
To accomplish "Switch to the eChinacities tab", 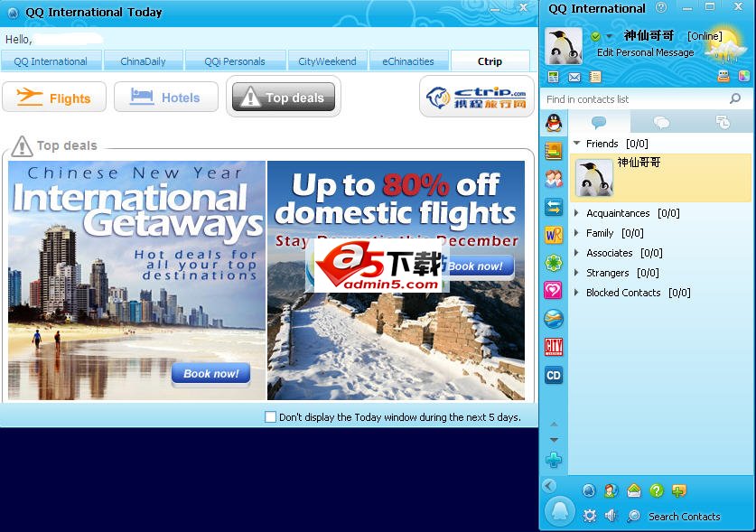I will (x=408, y=61).
